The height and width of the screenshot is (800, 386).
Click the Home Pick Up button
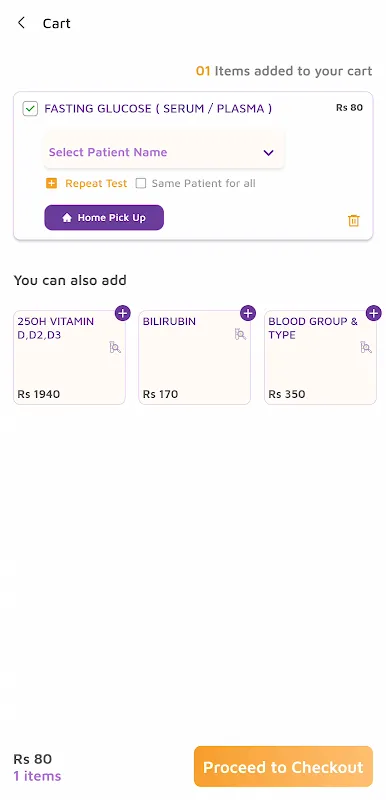pos(104,218)
